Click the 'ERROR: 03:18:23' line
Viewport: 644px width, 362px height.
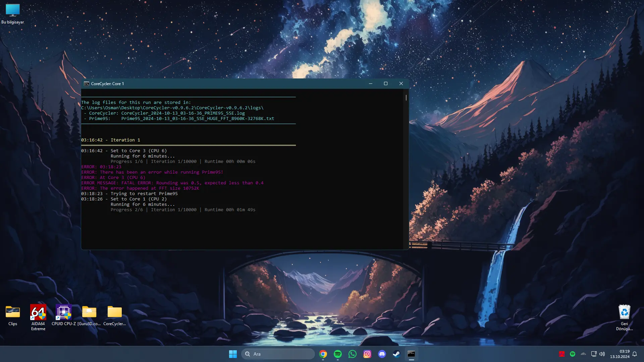pos(101,167)
